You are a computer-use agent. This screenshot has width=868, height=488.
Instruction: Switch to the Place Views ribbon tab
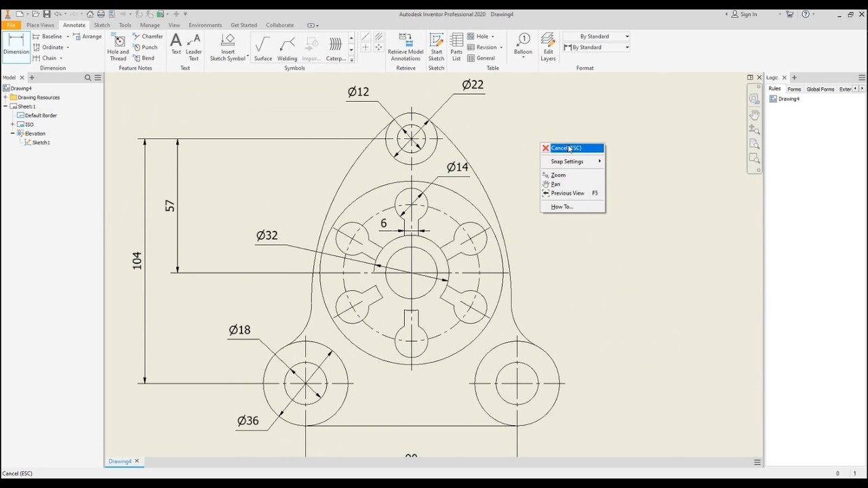click(x=40, y=25)
